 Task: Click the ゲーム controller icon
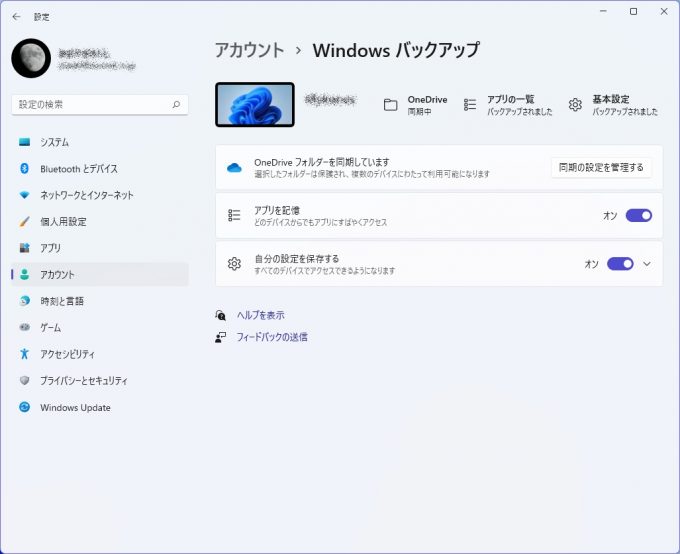25,327
